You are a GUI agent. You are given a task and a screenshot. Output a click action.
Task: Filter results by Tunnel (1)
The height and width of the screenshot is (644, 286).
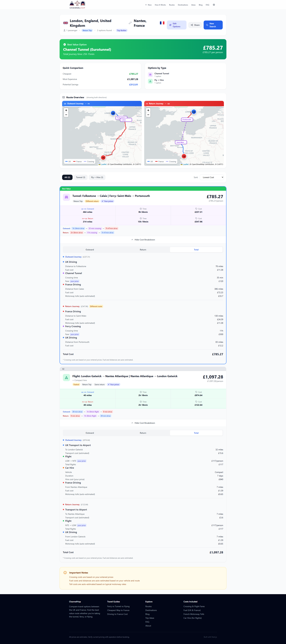pyautogui.click(x=80, y=177)
